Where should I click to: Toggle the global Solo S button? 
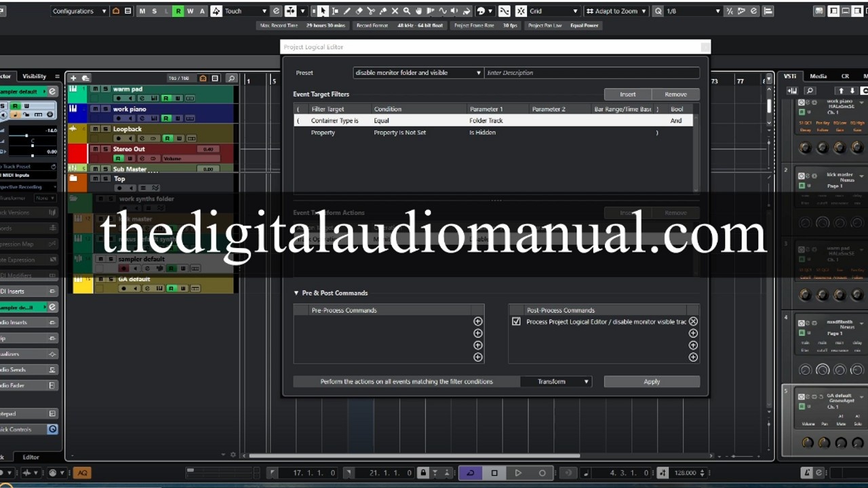pyautogui.click(x=154, y=11)
